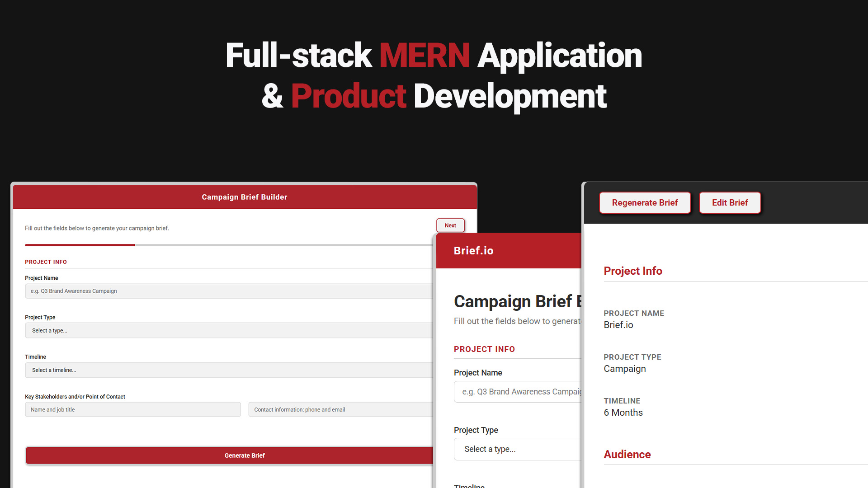Click the Next button in Campaign Brief Builder
The width and height of the screenshot is (868, 488).
[450, 225]
